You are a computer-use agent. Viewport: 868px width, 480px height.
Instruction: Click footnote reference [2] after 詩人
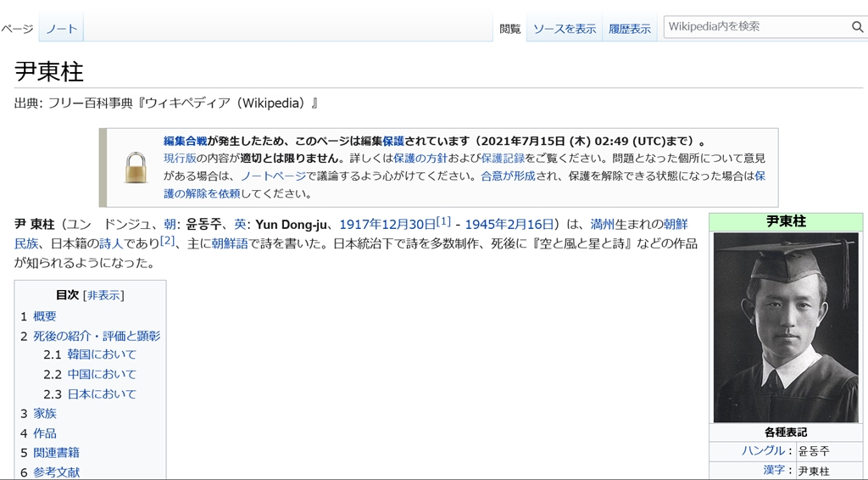tap(167, 241)
